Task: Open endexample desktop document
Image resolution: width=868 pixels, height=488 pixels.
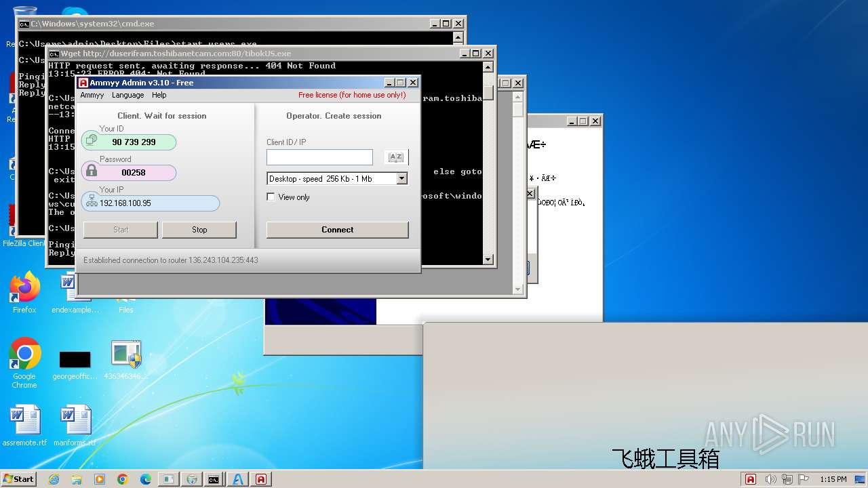Action: (x=75, y=293)
